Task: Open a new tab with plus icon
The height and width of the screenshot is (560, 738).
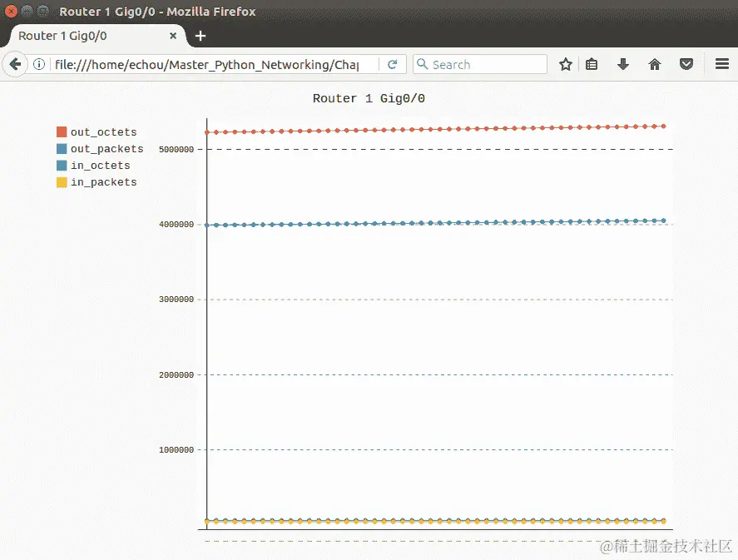Action: 201,36
